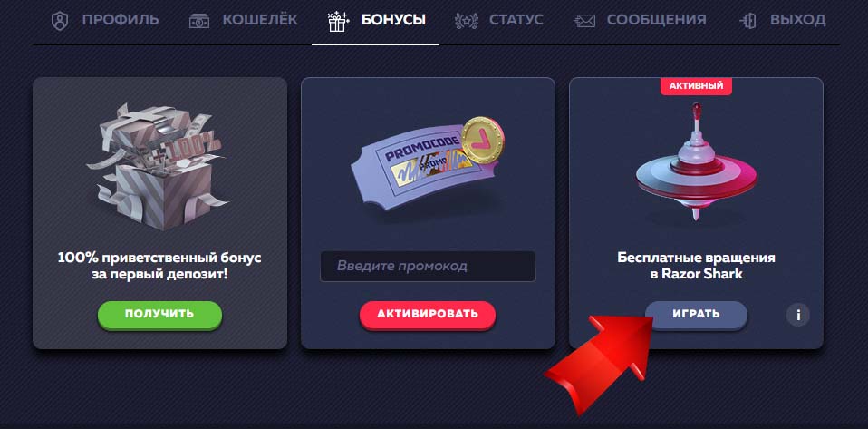Click the gift box icon beside Бонусы
The width and height of the screenshot is (868, 429).
[x=336, y=21]
